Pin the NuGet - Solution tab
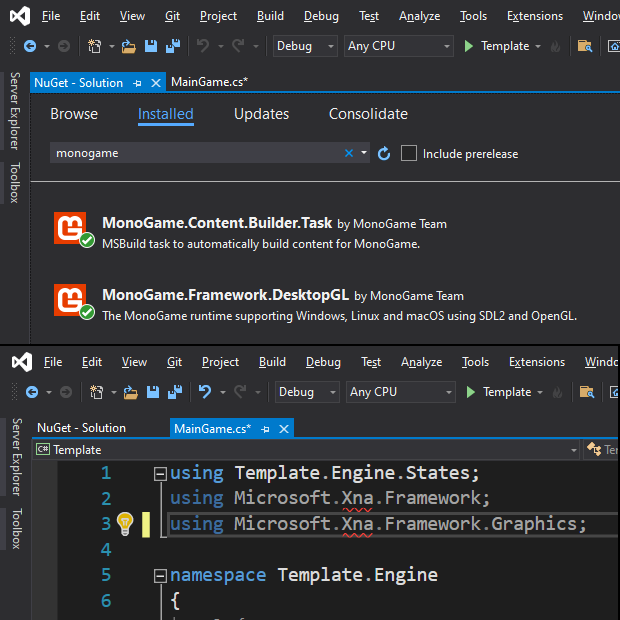The height and width of the screenshot is (620, 620). (x=137, y=83)
